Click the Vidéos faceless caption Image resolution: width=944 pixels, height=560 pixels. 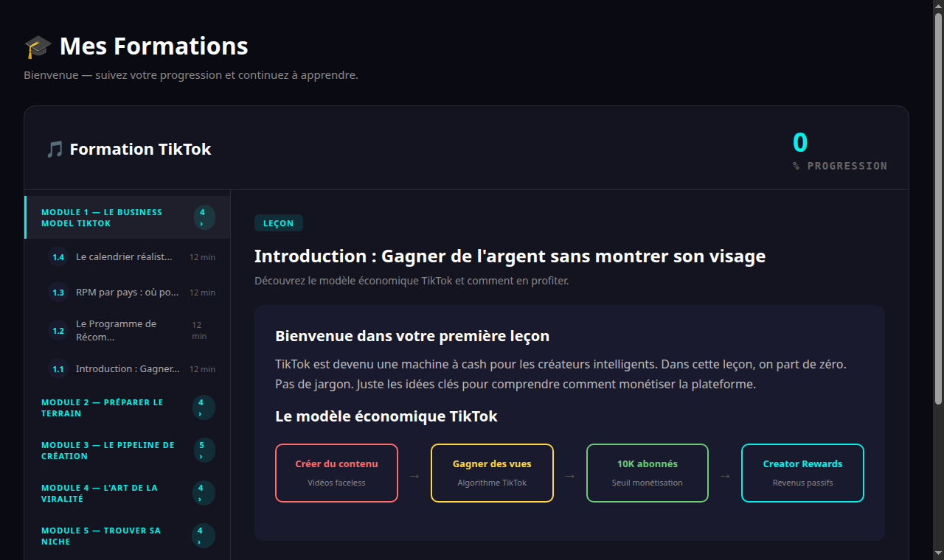(336, 483)
